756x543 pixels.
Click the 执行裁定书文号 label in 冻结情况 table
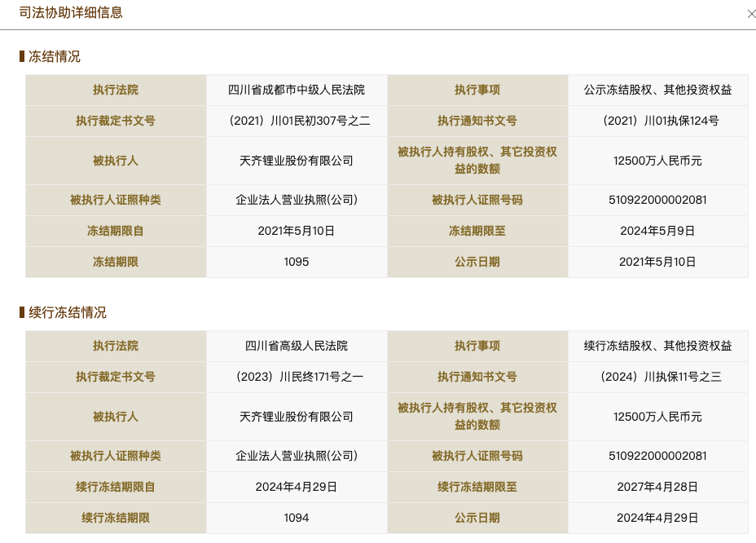click(116, 121)
